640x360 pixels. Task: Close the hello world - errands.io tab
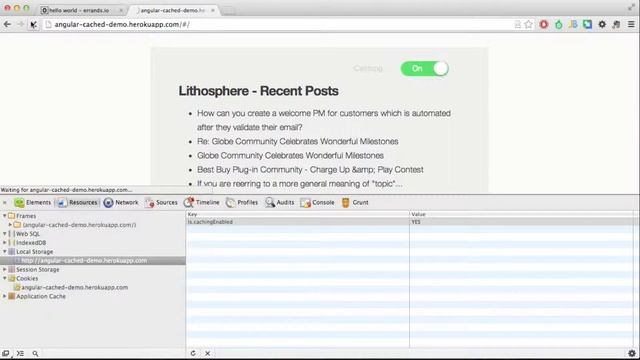pos(121,10)
